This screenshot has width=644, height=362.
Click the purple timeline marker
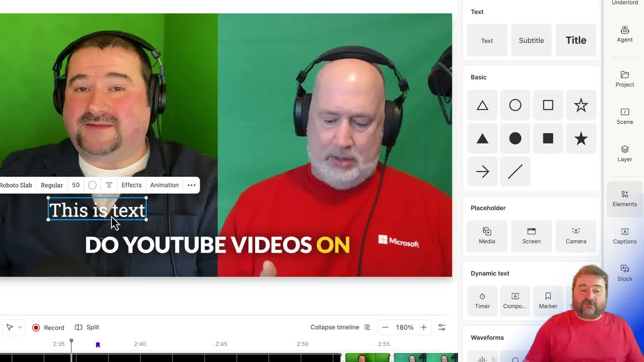(98, 345)
